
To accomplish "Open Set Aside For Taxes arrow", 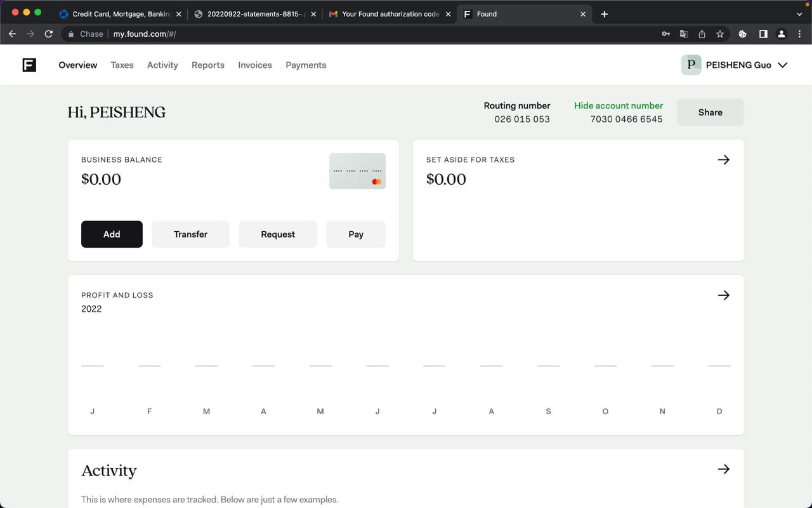I will coord(723,160).
